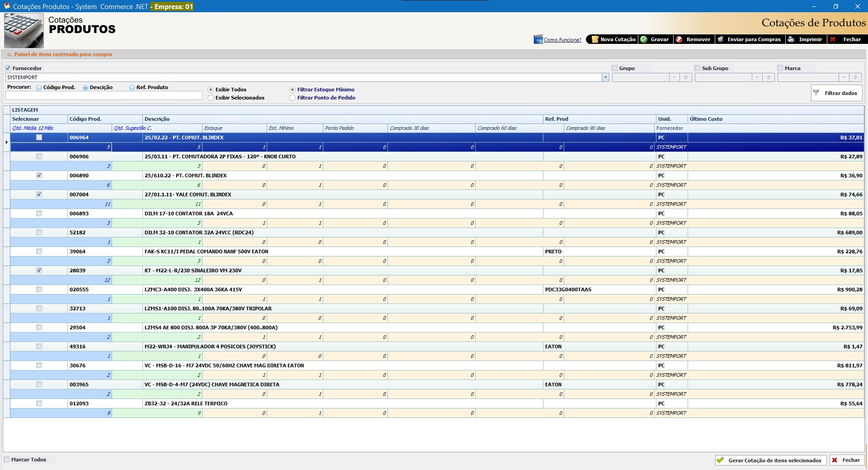
Task: Expand the Sub Grupo dropdown arrow
Action: [757, 77]
